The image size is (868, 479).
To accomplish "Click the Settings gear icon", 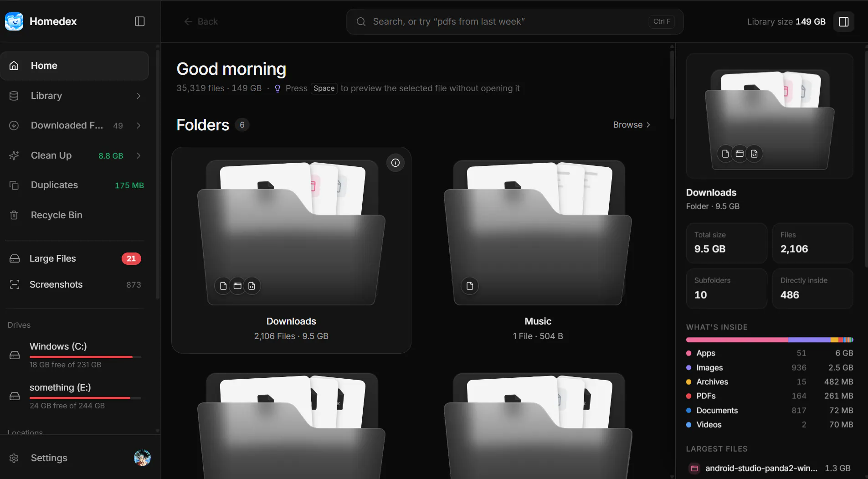I will tap(14, 458).
